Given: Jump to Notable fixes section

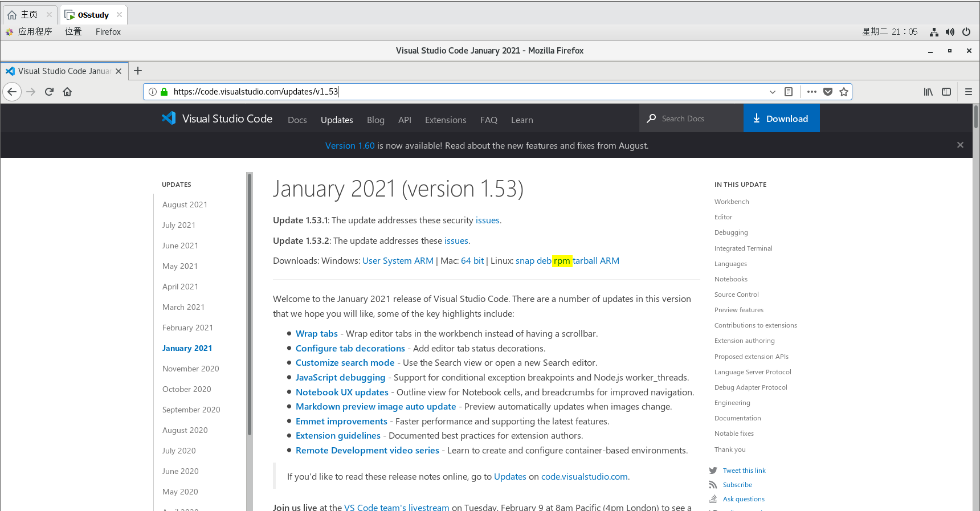Looking at the screenshot, I should click(x=734, y=434).
